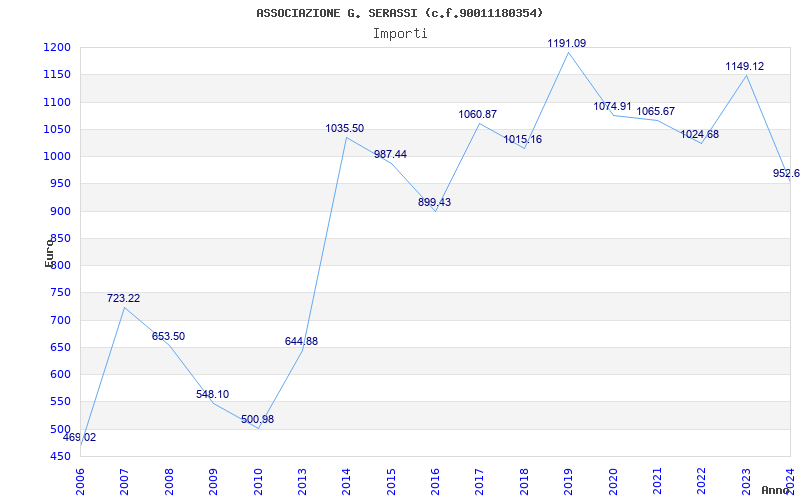Image resolution: width=800 pixels, height=500 pixels.
Task: Click the x-axis year 2021
Action: [657, 482]
